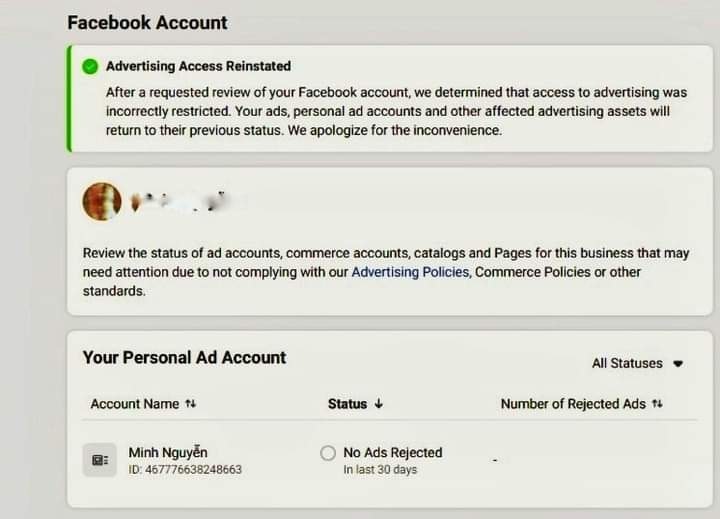The width and height of the screenshot is (720, 519).
Task: Click the blurred account name beside avatar
Action: tap(179, 201)
